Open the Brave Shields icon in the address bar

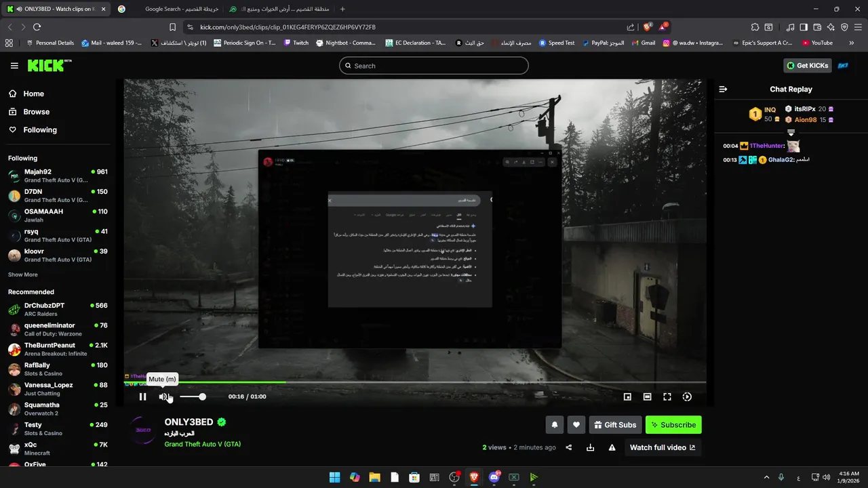[x=647, y=27]
